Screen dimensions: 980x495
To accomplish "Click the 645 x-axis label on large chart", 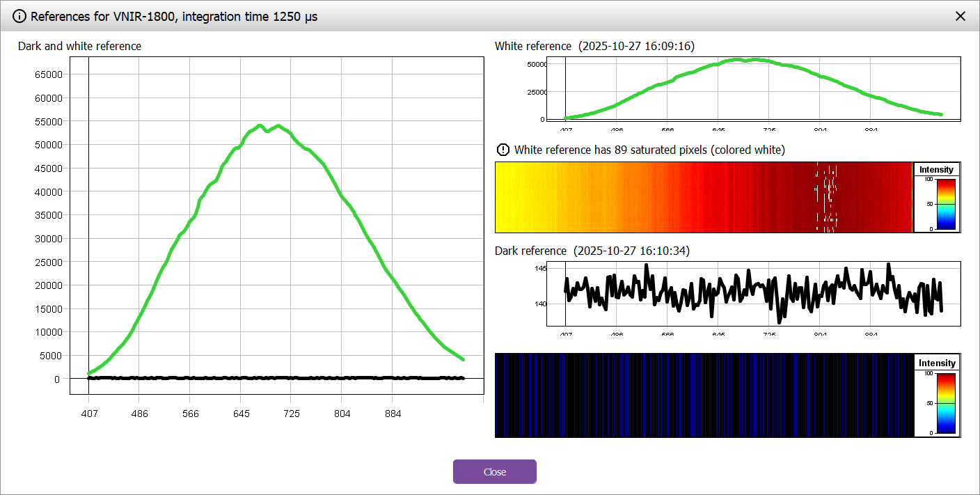I will pyautogui.click(x=241, y=414).
